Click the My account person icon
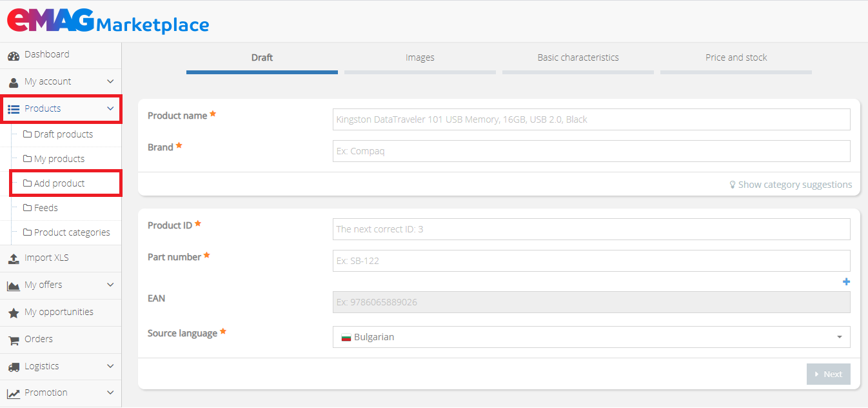The height and width of the screenshot is (408, 868). point(14,83)
